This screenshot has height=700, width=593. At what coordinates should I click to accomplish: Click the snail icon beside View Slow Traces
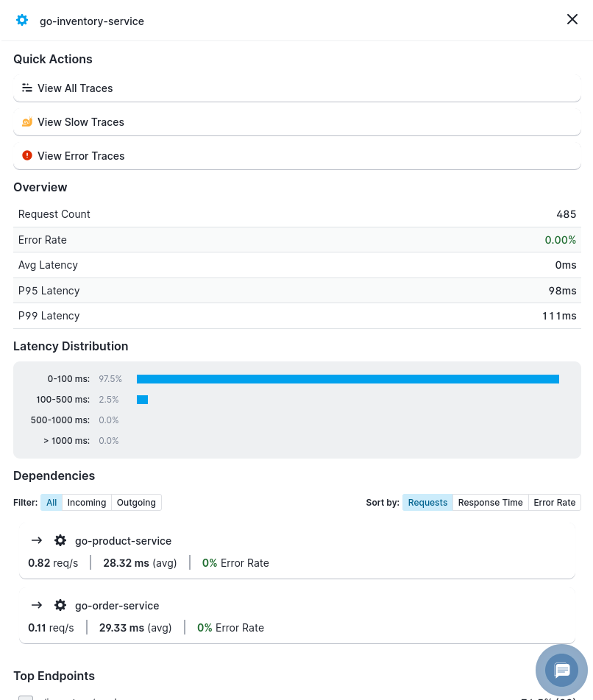(27, 121)
